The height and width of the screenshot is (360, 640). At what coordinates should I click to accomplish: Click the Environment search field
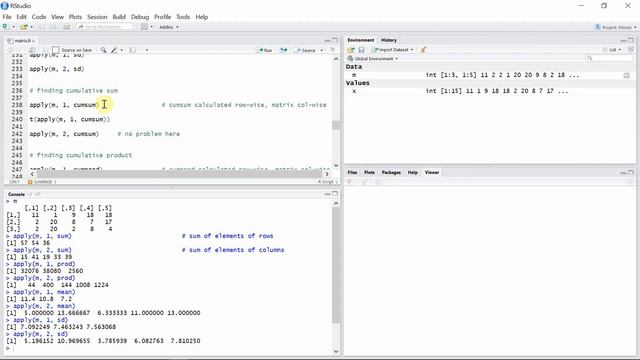click(x=609, y=59)
